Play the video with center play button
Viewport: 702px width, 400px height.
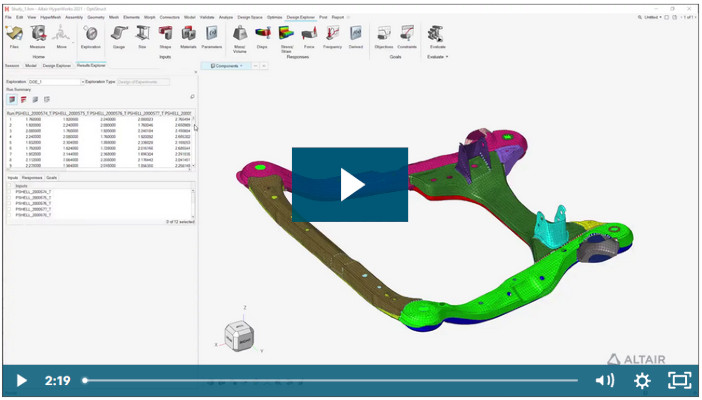350,185
